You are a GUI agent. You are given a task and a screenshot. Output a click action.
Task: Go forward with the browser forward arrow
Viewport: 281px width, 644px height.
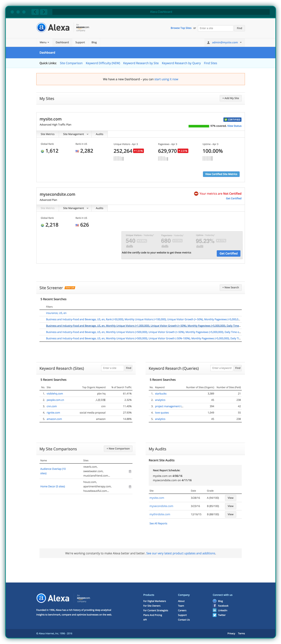point(44,12)
